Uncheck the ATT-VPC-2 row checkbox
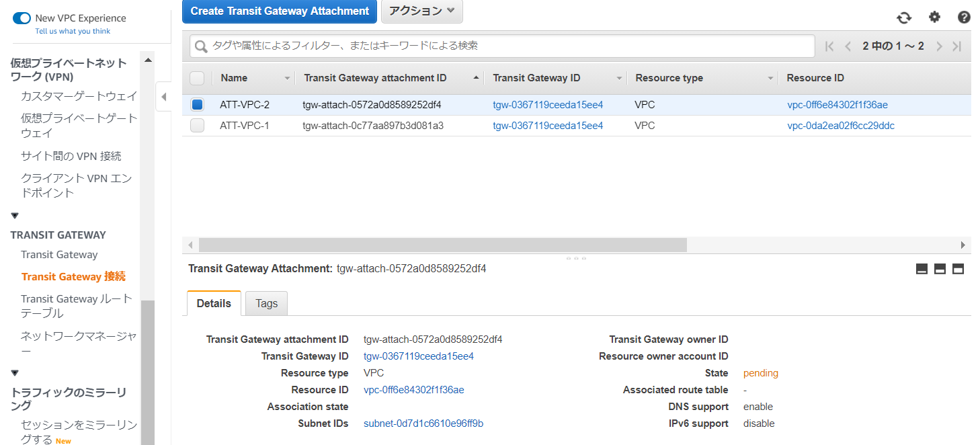 pos(197,105)
